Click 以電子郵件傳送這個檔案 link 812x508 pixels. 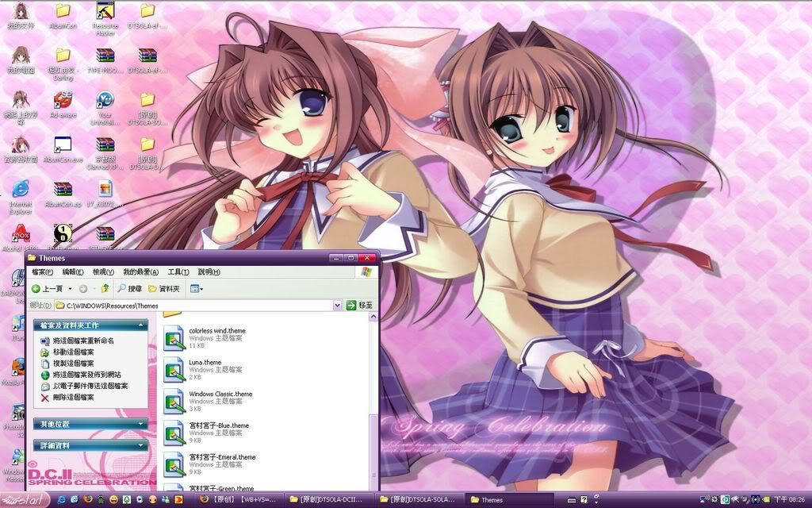[x=90, y=386]
